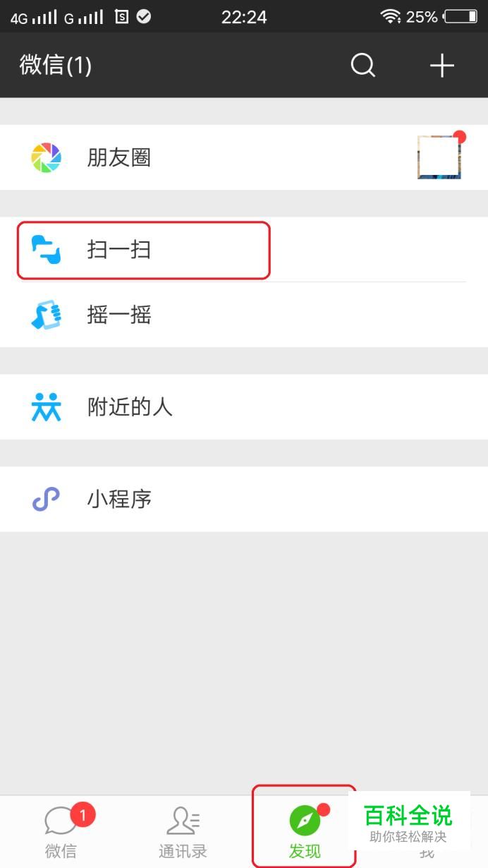The width and height of the screenshot is (488, 868).
Task: Open the 小程序 entry
Action: pos(244,499)
